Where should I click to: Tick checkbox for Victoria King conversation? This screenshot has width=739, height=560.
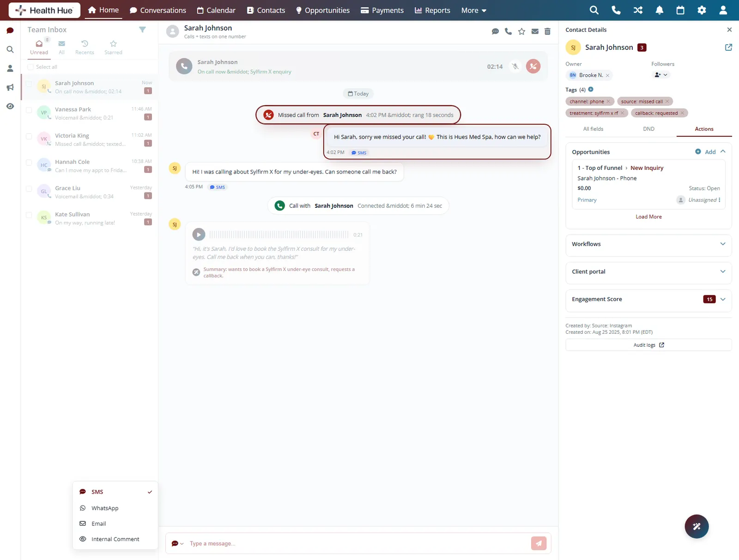pos(29,136)
